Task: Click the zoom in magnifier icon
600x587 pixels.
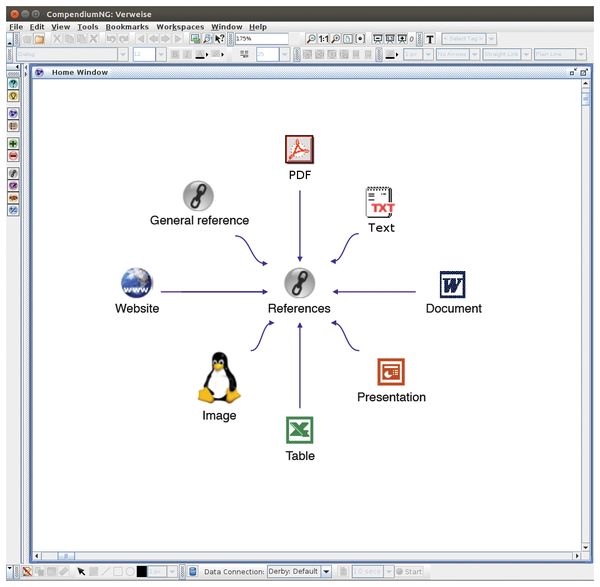Action: coord(336,39)
